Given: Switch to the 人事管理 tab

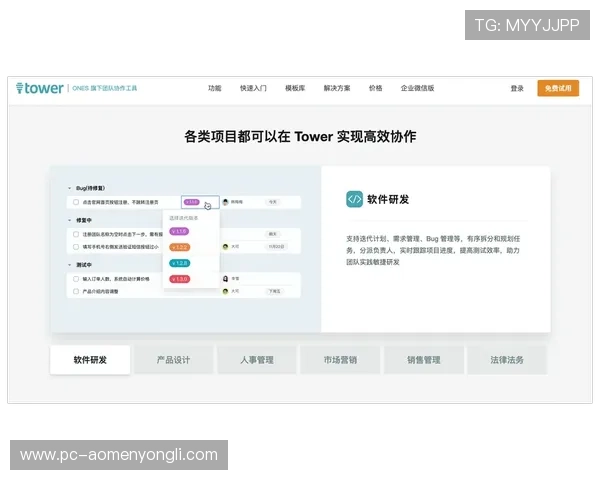Looking at the screenshot, I should (x=257, y=360).
